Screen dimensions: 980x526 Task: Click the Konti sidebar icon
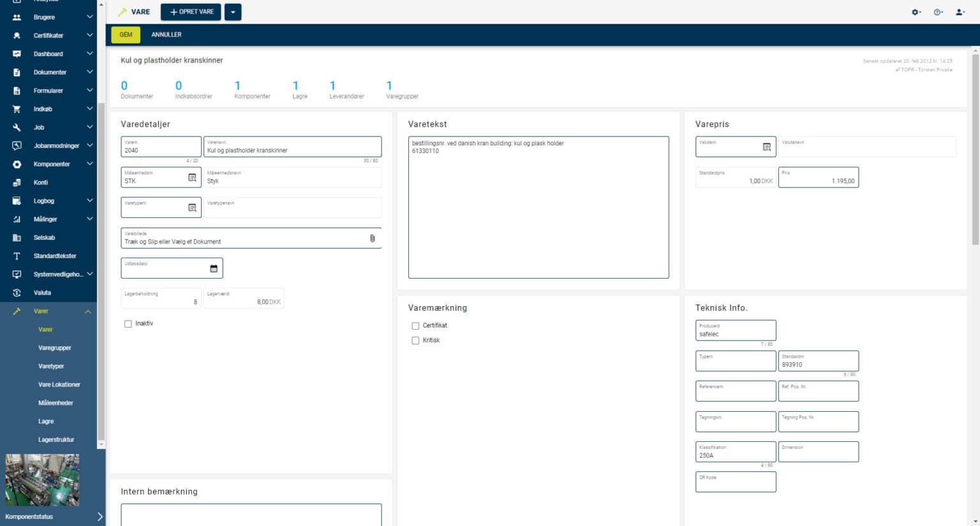coord(17,182)
